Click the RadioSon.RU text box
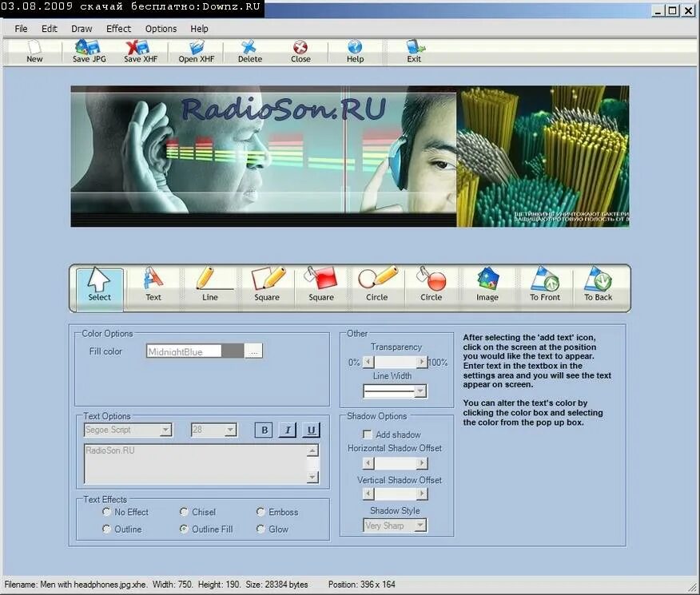Screen dimensions: 700x595 196,464
